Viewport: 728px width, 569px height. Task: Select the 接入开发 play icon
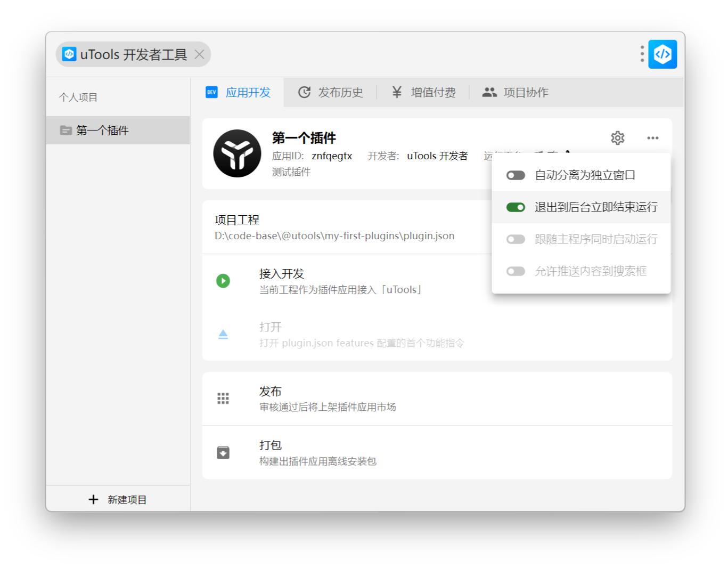pos(223,281)
